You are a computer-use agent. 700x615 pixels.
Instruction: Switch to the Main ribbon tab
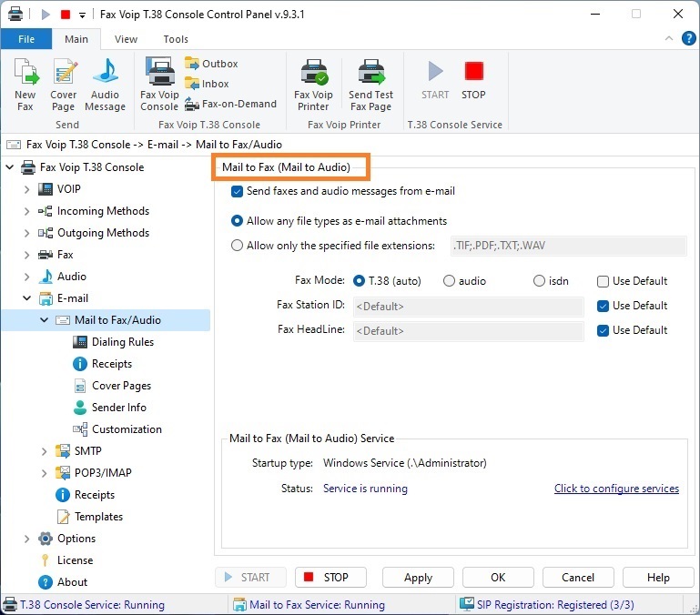[76, 39]
